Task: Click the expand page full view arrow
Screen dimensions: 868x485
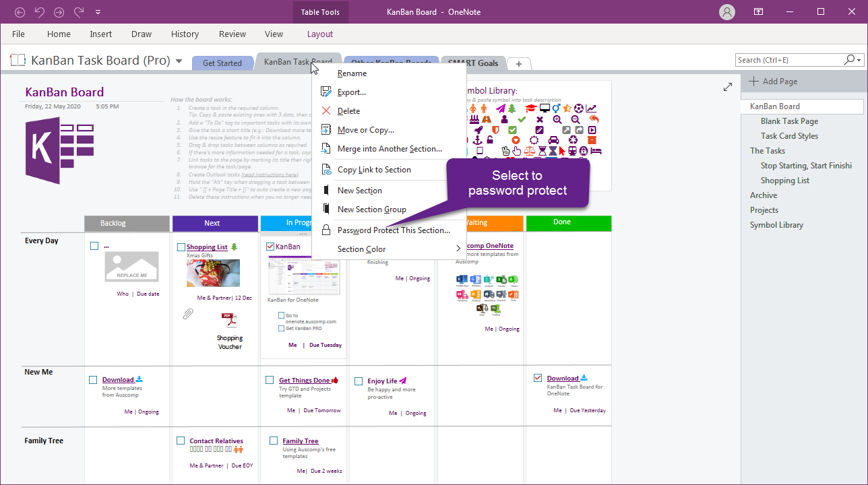Action: click(x=728, y=87)
